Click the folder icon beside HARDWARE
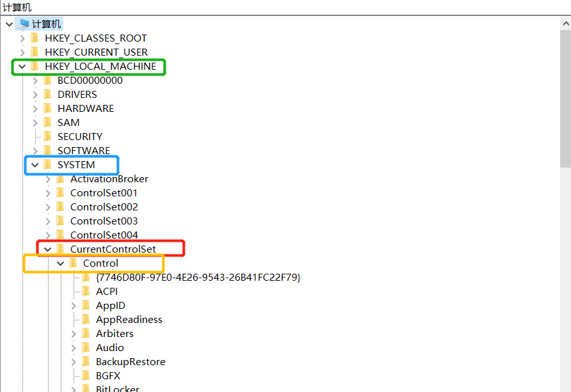Screen dimensions: 571x392 pos(48,109)
